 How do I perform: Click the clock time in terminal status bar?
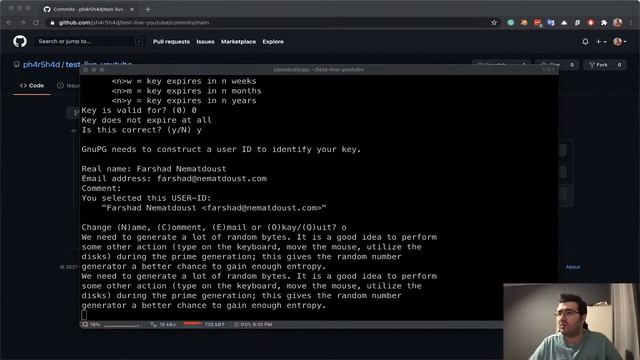[x=253, y=324]
